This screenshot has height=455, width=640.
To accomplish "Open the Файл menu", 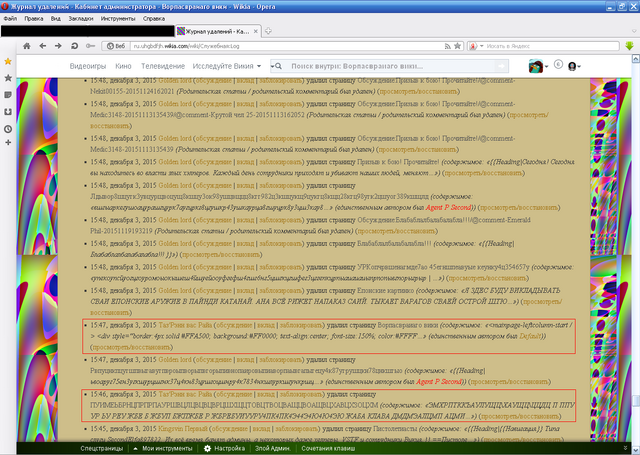I will click(10, 18).
